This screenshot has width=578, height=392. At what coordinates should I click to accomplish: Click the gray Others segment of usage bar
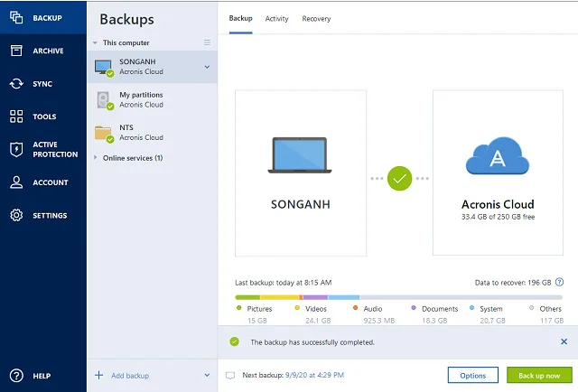point(461,297)
